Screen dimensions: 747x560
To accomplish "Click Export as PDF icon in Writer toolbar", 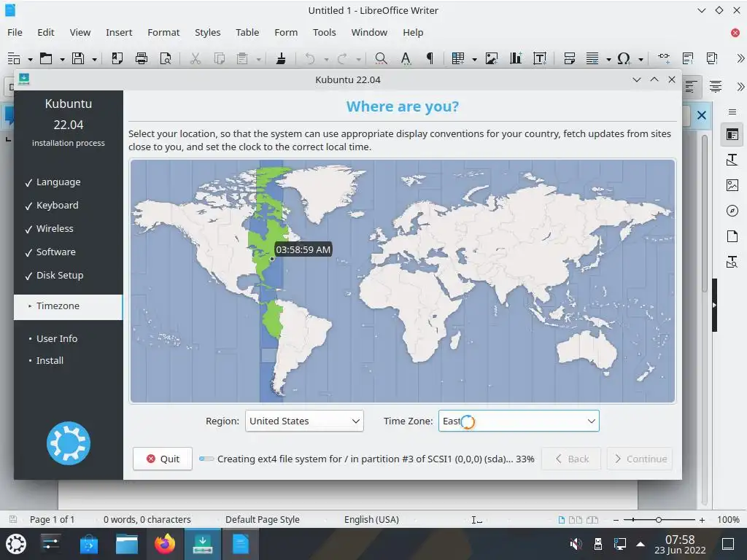I will 117,58.
